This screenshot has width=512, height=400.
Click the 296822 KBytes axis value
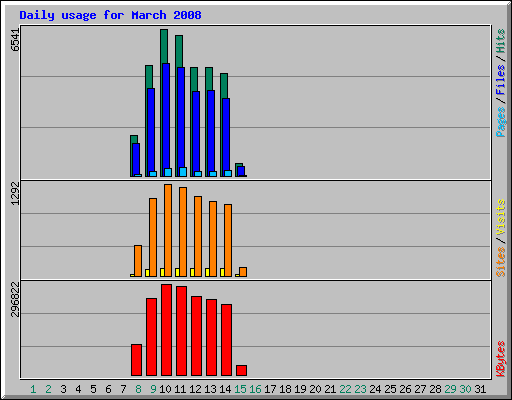coord(15,299)
